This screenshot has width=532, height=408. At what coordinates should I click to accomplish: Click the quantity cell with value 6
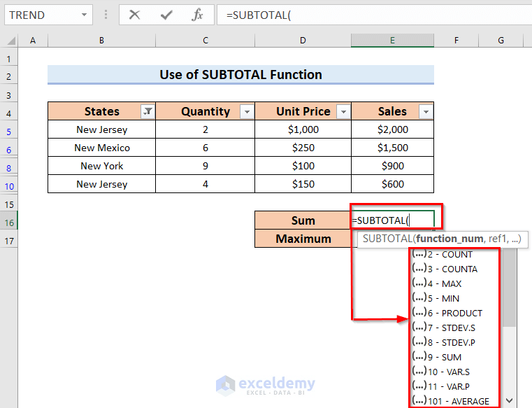coord(206,148)
